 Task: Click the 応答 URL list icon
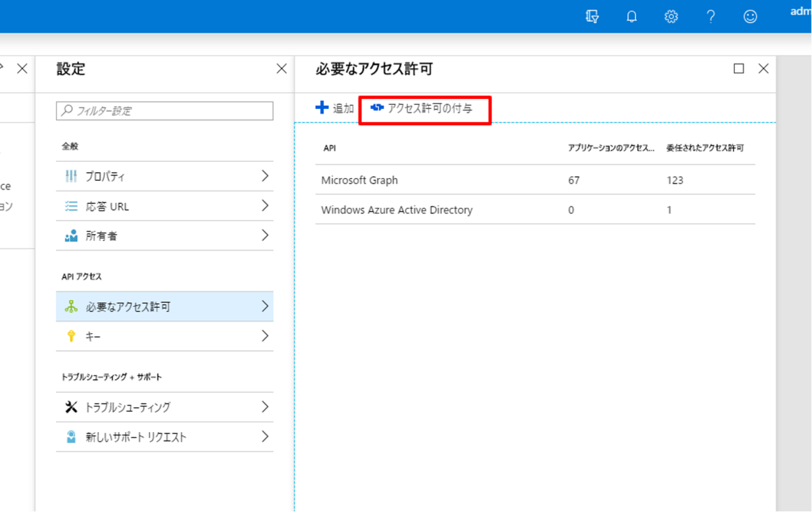[71, 207]
